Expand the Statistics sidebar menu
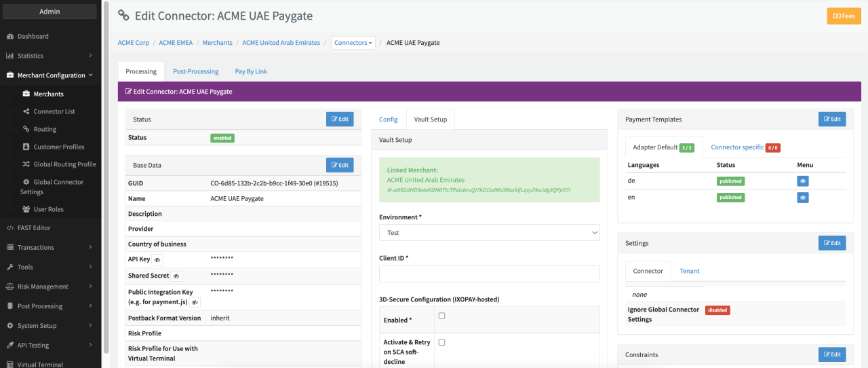 (50, 56)
